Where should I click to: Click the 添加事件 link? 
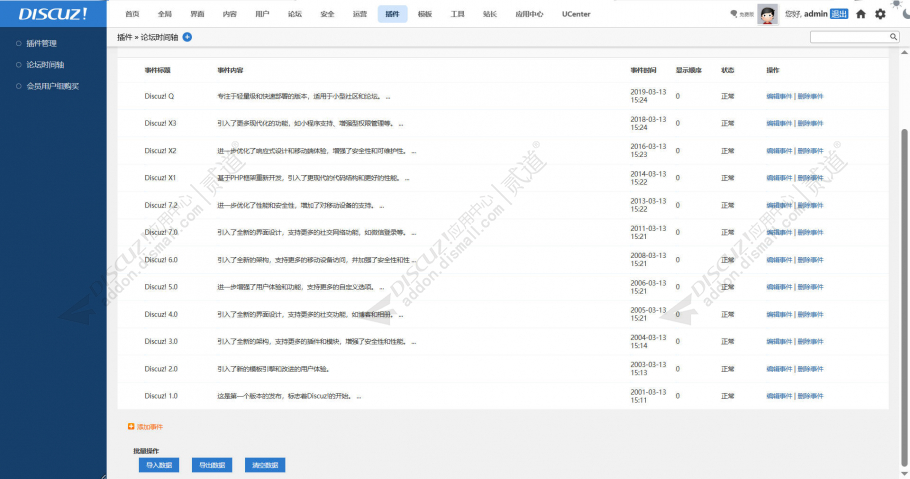click(150, 427)
